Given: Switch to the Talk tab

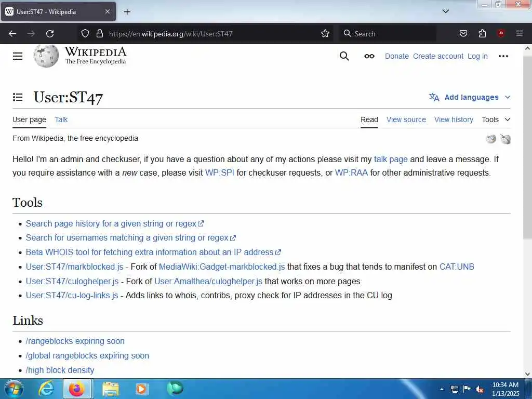Looking at the screenshot, I should [61, 119].
